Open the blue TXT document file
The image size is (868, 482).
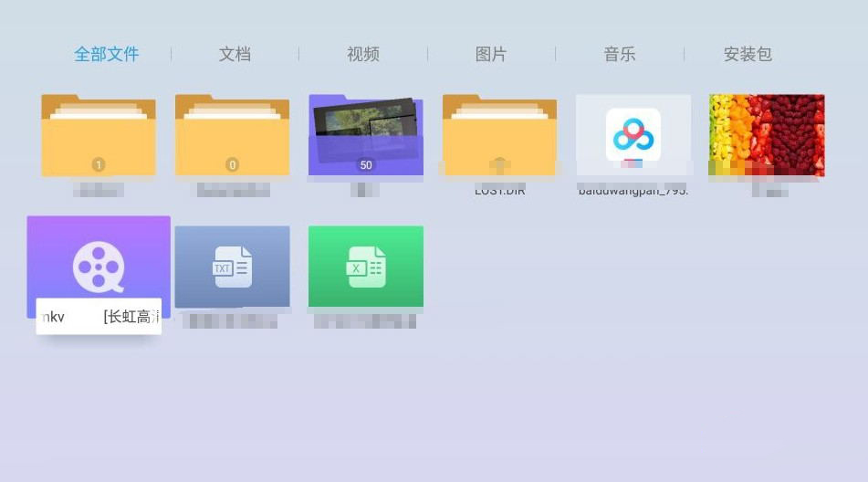pyautogui.click(x=232, y=267)
